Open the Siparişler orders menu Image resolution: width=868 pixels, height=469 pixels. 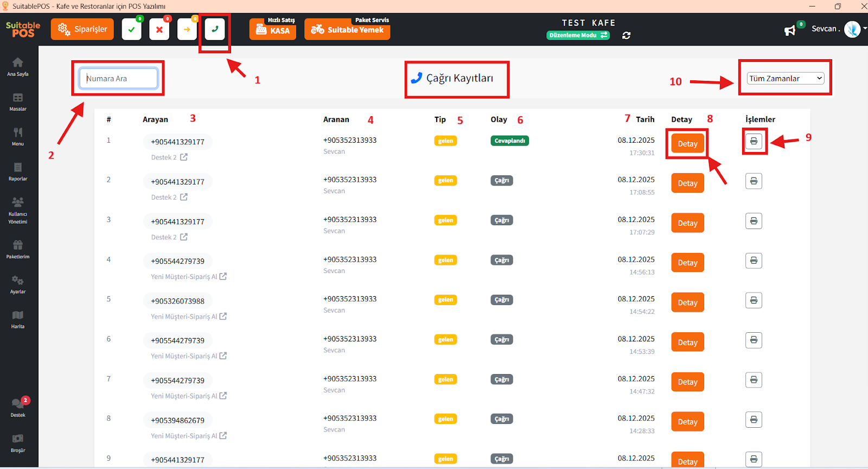(x=82, y=29)
